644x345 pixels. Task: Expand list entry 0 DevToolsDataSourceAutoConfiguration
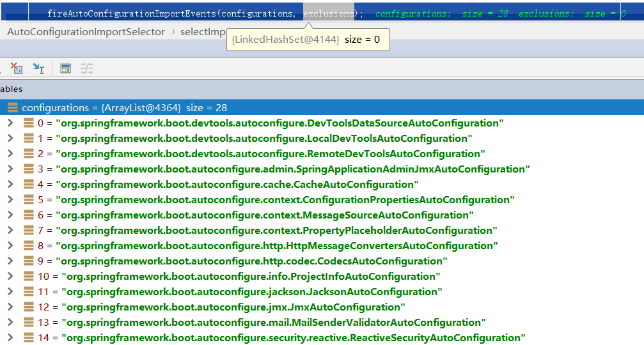(11, 123)
